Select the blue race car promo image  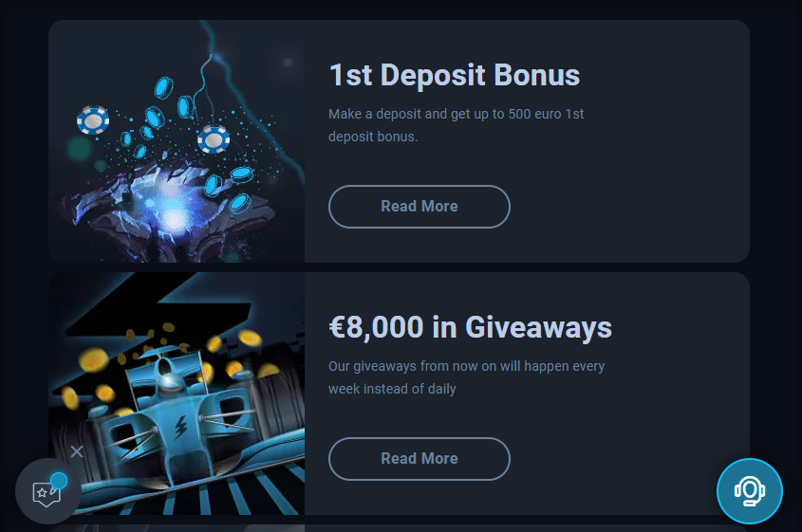coord(177,394)
